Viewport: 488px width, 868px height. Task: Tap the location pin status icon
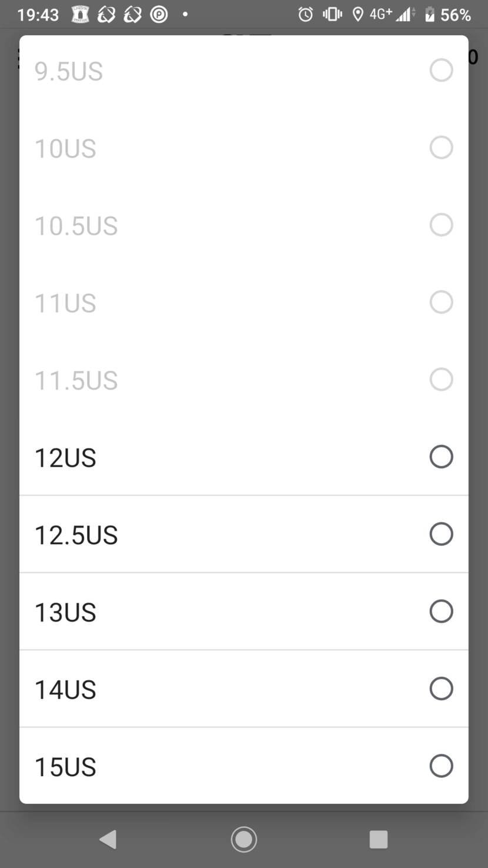(357, 14)
